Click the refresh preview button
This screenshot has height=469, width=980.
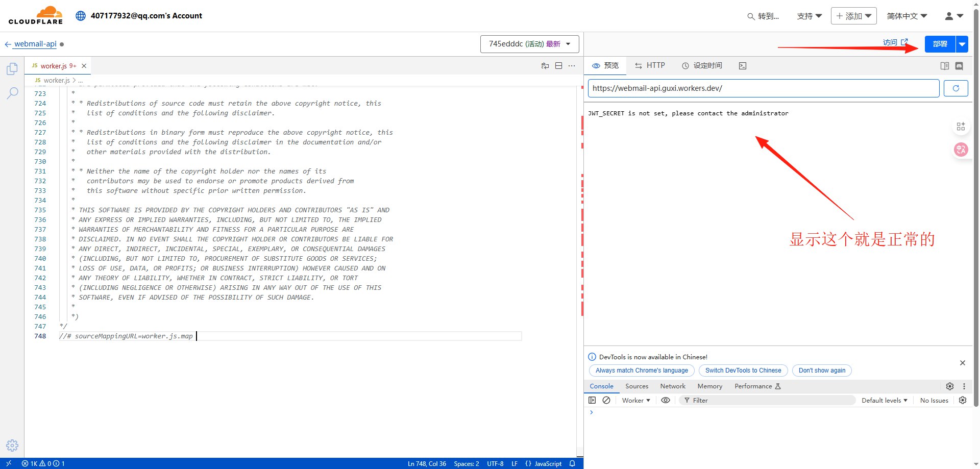tap(955, 88)
